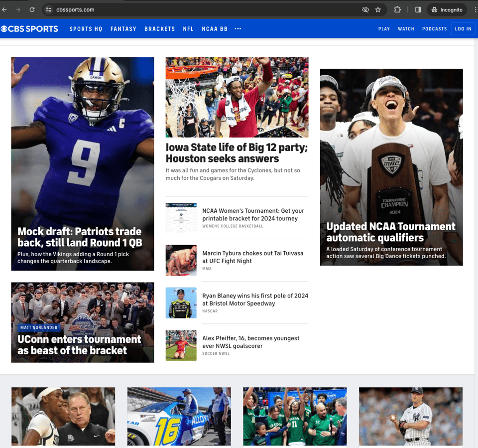The height and width of the screenshot is (448, 478).
Task: Reload the page using the refresh icon
Action: click(32, 9)
